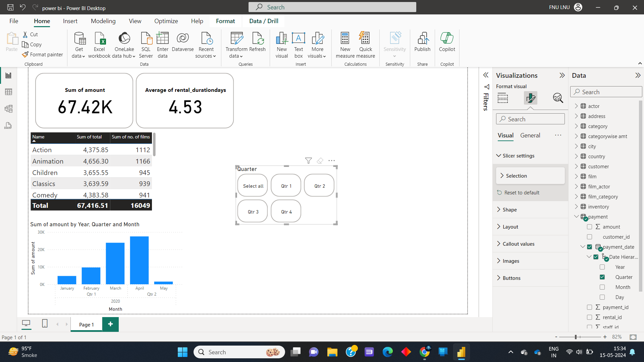The height and width of the screenshot is (362, 644).
Task: Expand the actor table
Action: pos(576,106)
